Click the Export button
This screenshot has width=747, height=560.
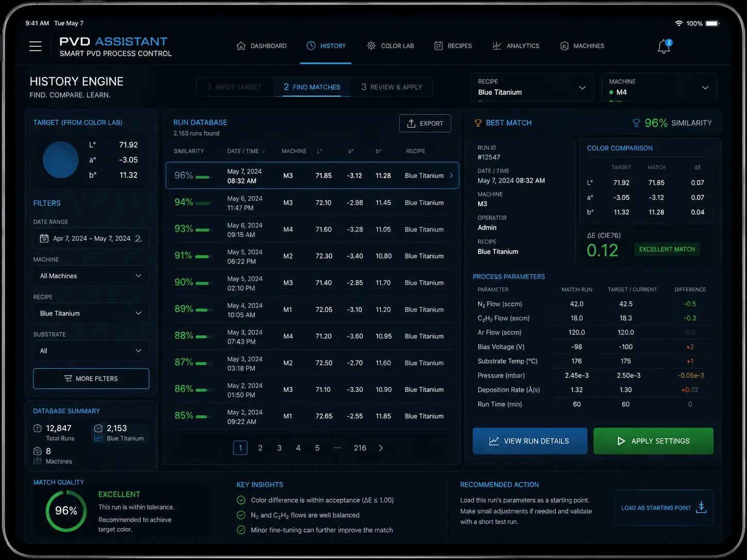(425, 123)
